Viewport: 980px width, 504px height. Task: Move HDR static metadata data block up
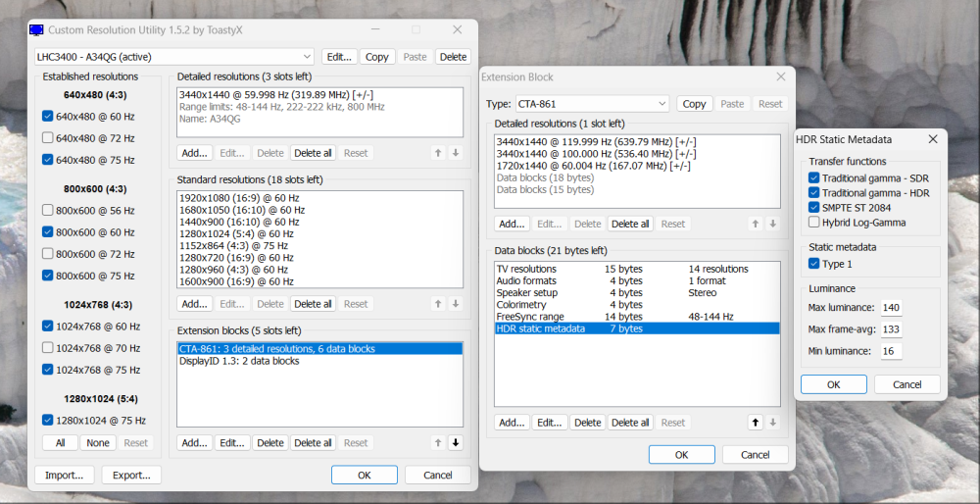(756, 423)
